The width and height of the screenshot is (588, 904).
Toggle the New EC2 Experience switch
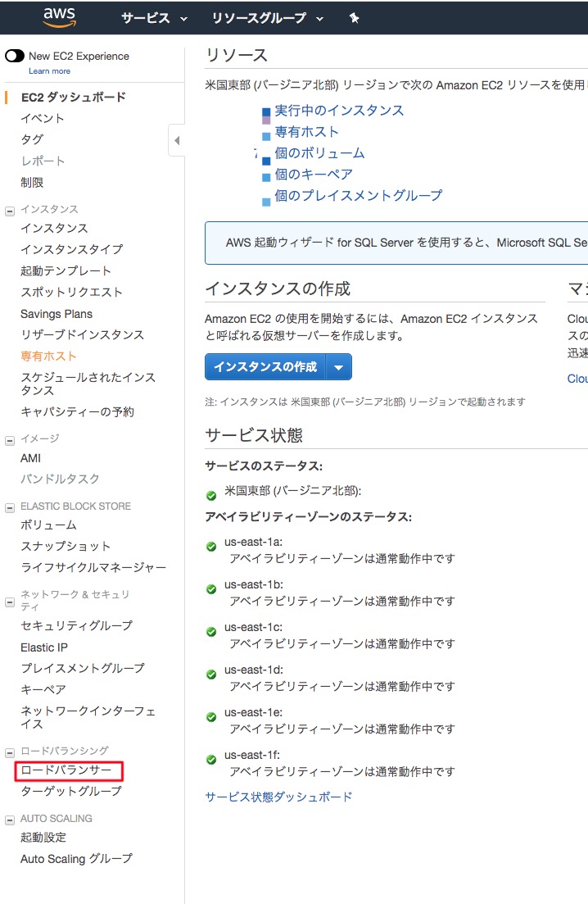click(x=15, y=56)
